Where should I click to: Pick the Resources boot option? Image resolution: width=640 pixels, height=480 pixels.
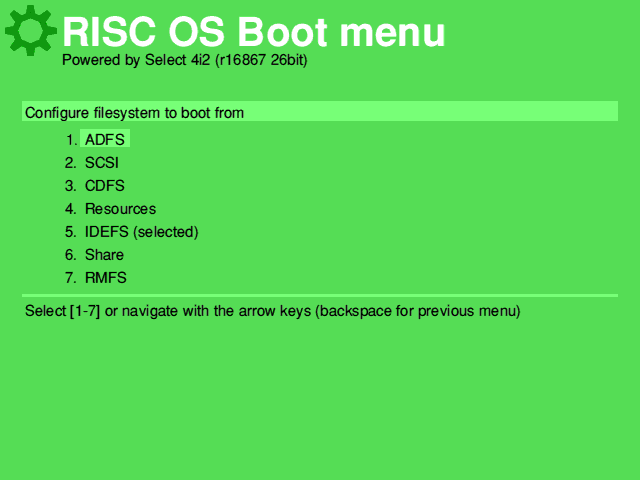[x=120, y=209]
